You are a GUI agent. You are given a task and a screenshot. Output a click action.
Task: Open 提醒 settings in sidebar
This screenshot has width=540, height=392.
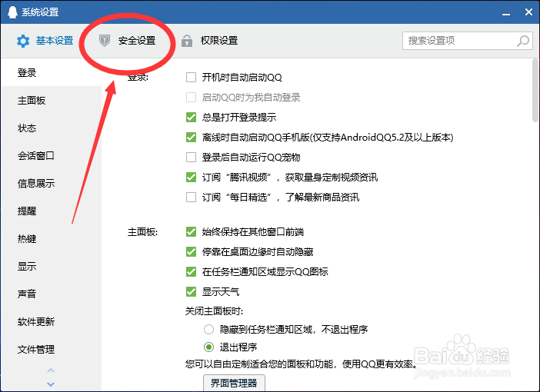pyautogui.click(x=51, y=211)
